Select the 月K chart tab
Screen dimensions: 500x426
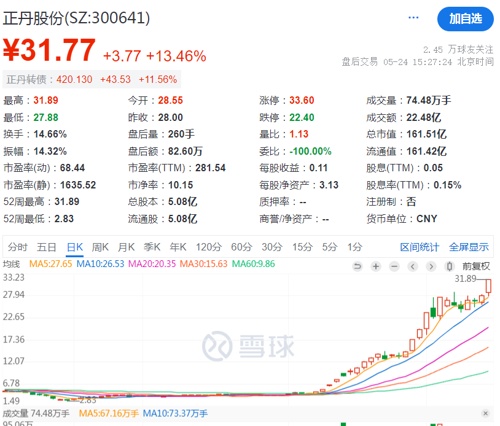(x=126, y=247)
